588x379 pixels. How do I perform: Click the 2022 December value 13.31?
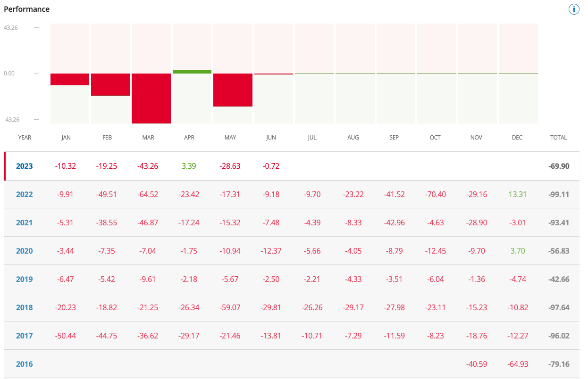click(517, 194)
